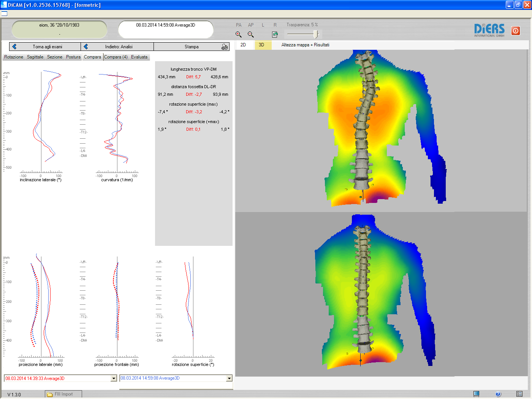Adjust the Trasparenza slider handle
Image resolution: width=532 pixels, height=399 pixels.
click(315, 35)
